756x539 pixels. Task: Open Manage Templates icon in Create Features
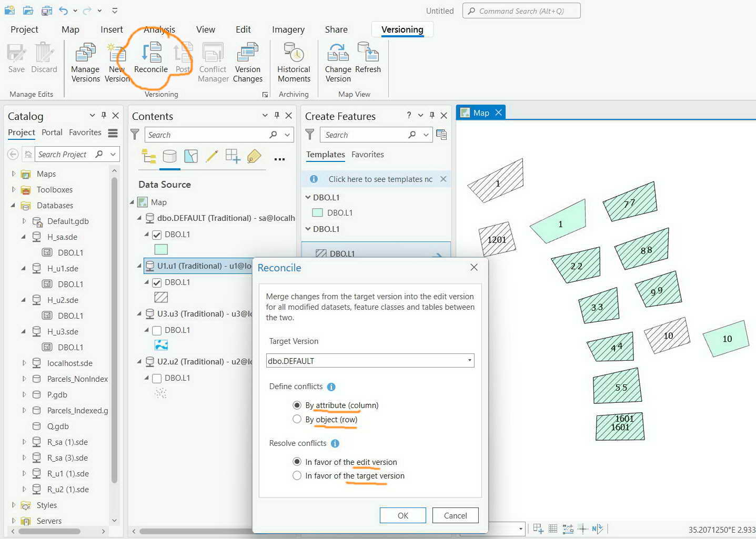pos(441,135)
